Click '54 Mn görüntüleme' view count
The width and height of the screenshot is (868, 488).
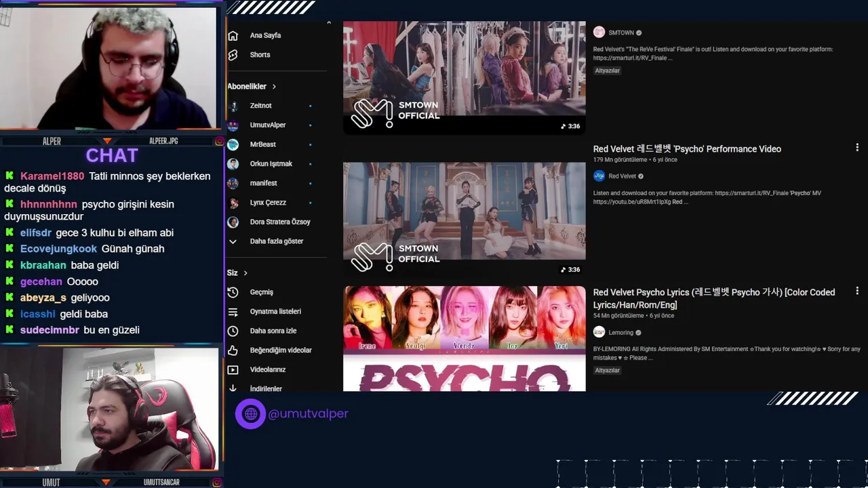coord(620,316)
